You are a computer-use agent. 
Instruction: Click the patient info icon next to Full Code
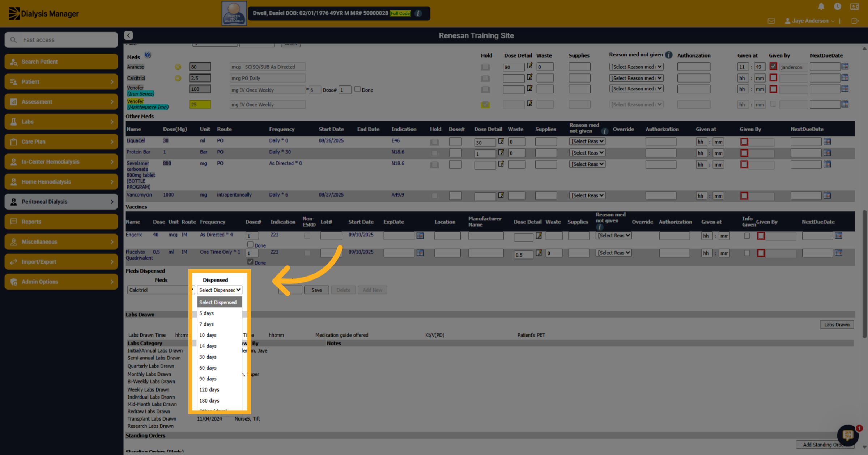click(x=418, y=13)
